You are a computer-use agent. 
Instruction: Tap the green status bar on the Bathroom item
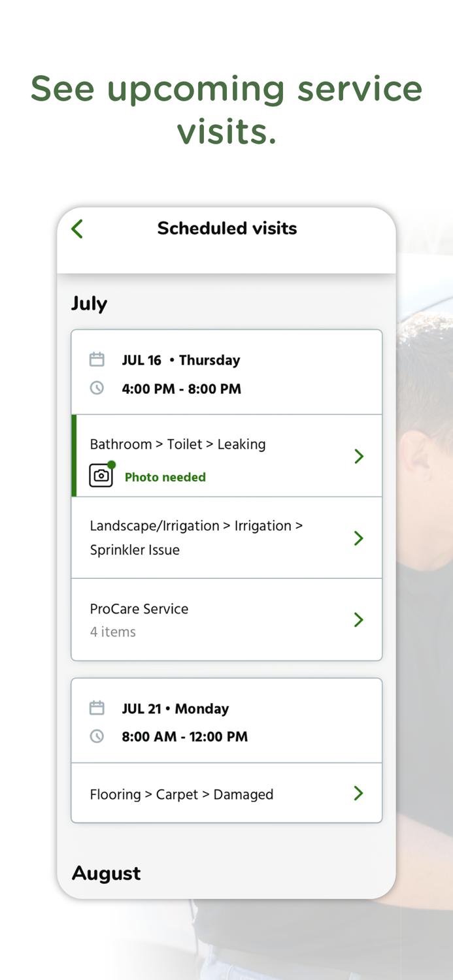pos(73,456)
